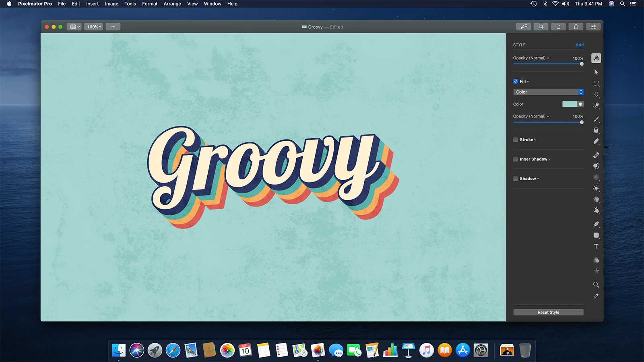Choose the Rectangular Selection tool

[x=596, y=83]
